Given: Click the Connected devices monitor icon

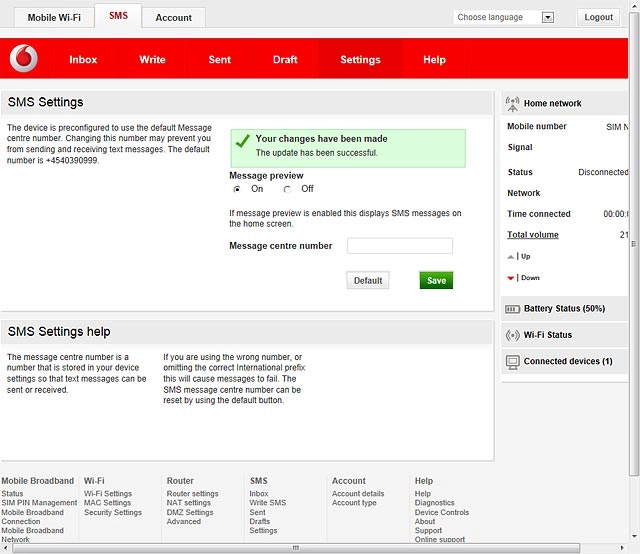Looking at the screenshot, I should coord(512,362).
